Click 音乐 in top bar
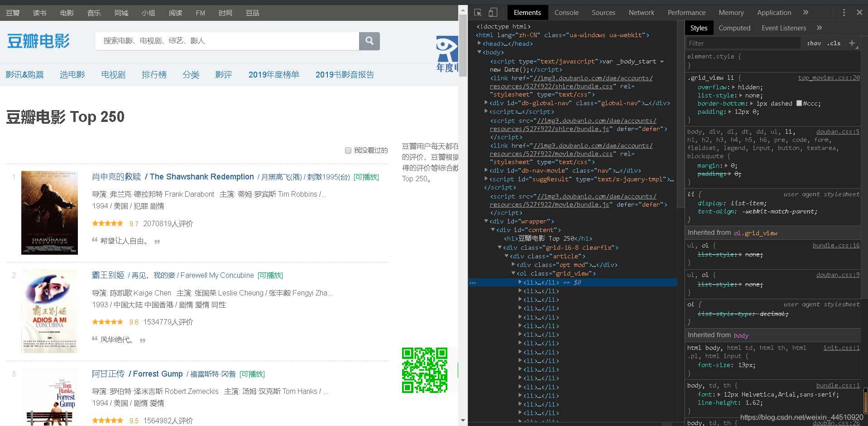 (x=94, y=13)
